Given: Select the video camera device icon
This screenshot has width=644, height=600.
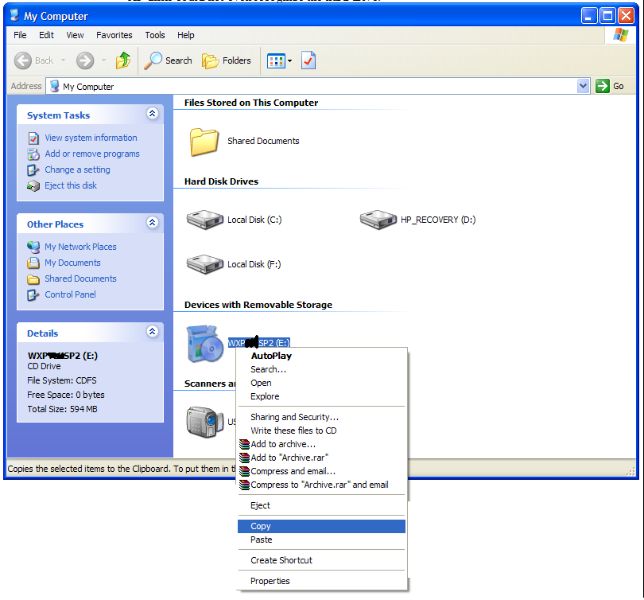Looking at the screenshot, I should [205, 422].
